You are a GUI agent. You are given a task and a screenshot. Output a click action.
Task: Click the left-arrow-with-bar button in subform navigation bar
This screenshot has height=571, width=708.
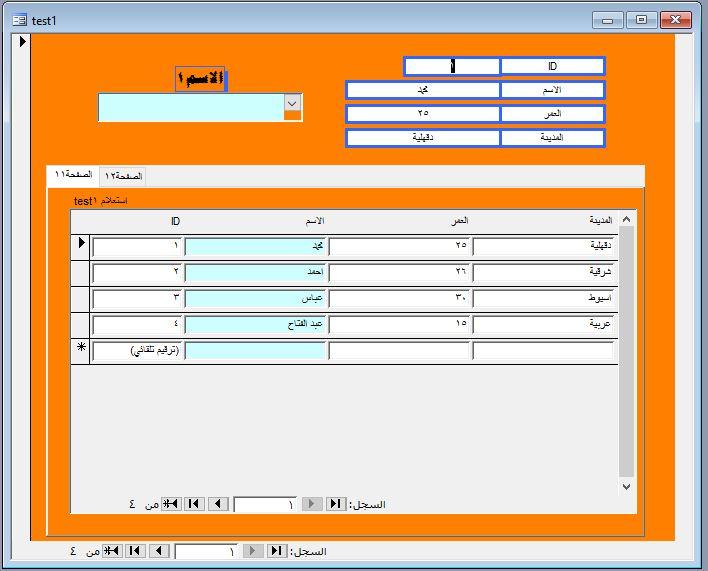click(x=195, y=504)
